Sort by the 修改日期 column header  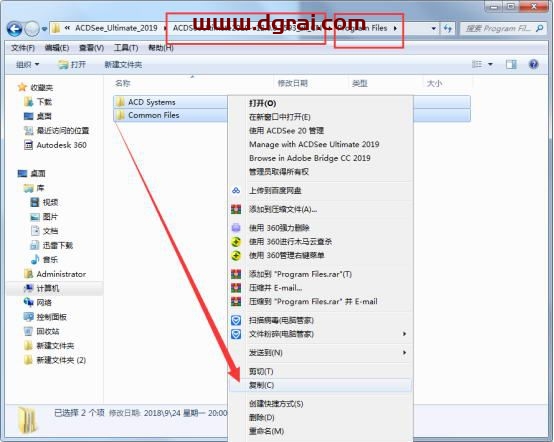[293, 83]
